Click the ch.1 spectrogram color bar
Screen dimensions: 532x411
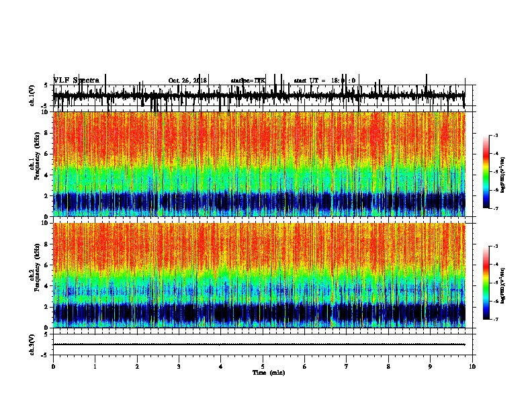(x=486, y=172)
